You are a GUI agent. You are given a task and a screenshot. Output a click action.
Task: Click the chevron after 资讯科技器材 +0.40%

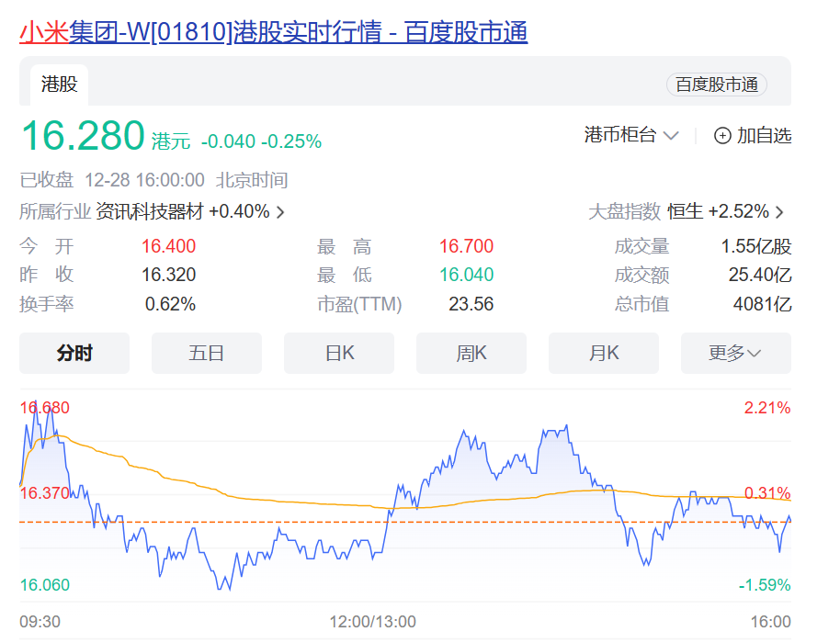tap(280, 212)
